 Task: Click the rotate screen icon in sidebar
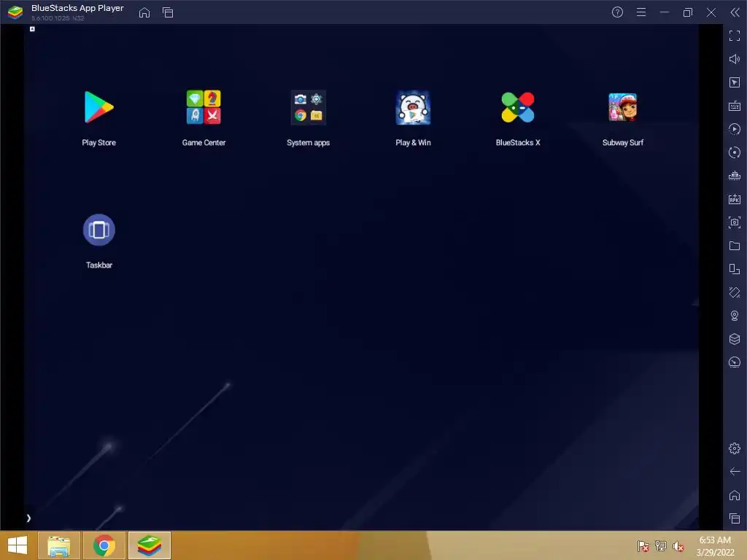[x=735, y=269]
